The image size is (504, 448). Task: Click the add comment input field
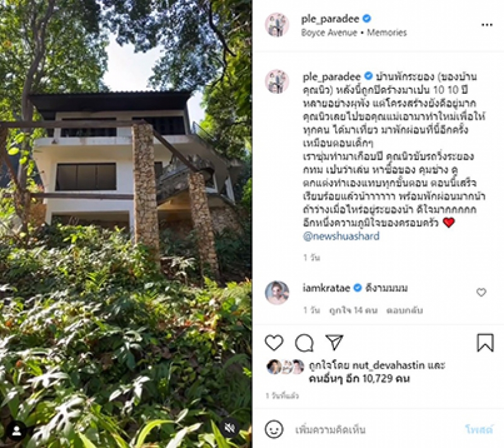(x=373, y=429)
